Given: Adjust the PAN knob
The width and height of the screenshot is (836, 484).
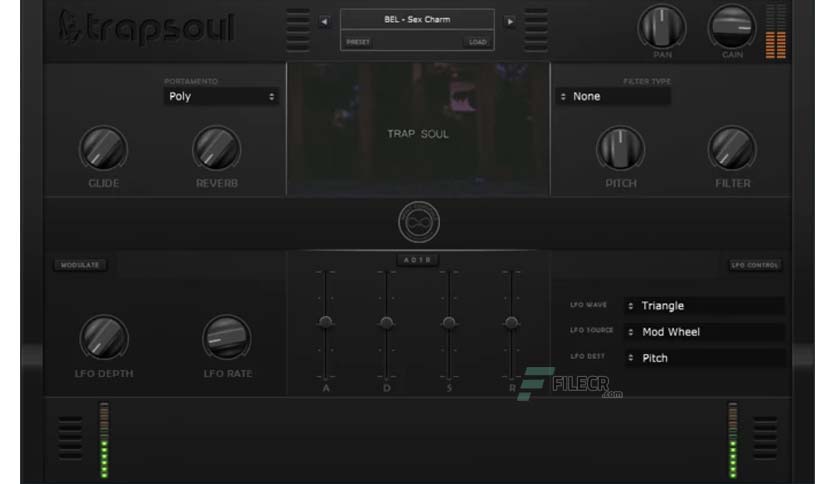Looking at the screenshot, I should point(662,27).
